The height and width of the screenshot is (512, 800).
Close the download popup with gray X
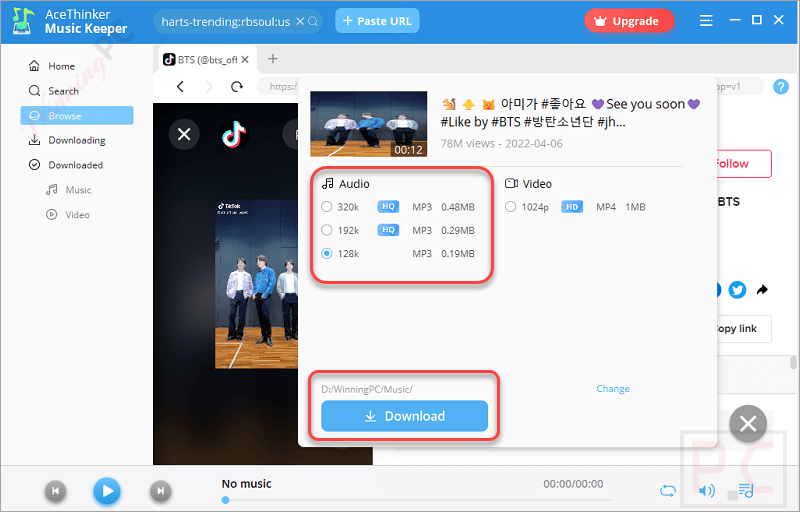pyautogui.click(x=748, y=424)
